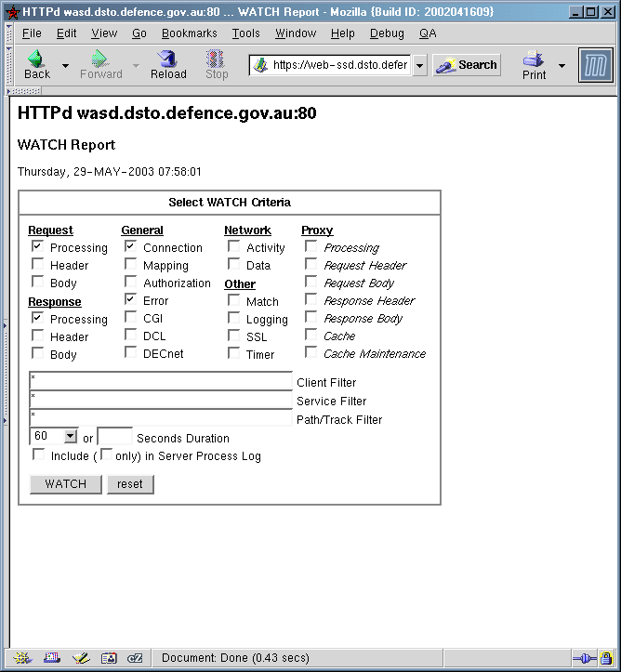Collapse the navigation toolbar grippy
Screen dimensions: 621x672
click(9, 66)
